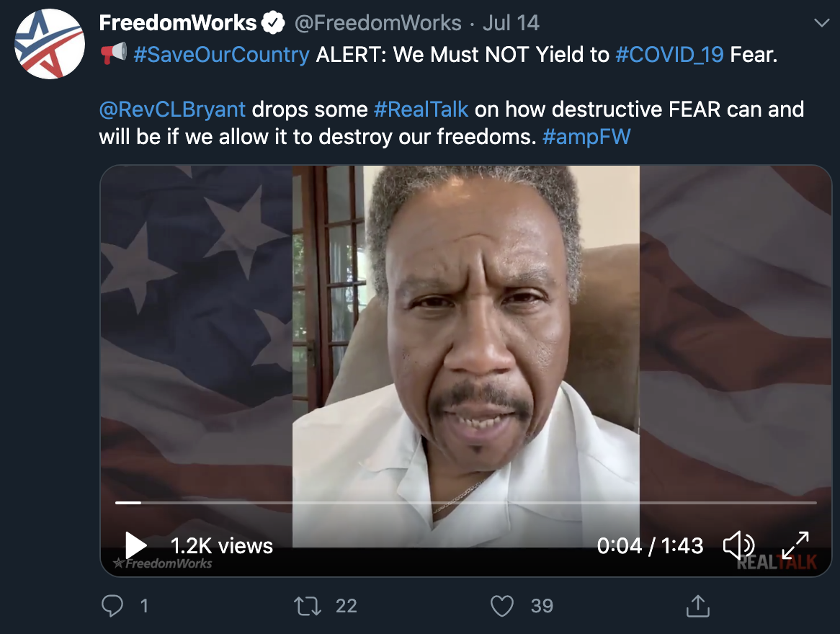This screenshot has width=840, height=634.
Task: Open the share tweet upload icon
Action: coord(697,606)
